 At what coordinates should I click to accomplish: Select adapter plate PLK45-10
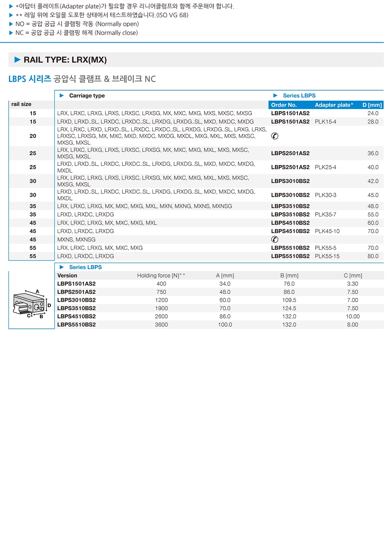click(x=327, y=231)
